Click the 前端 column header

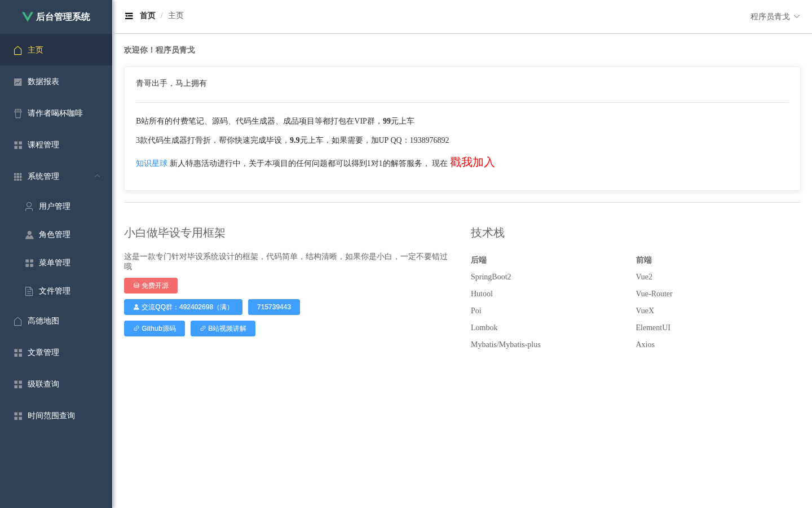point(643,260)
